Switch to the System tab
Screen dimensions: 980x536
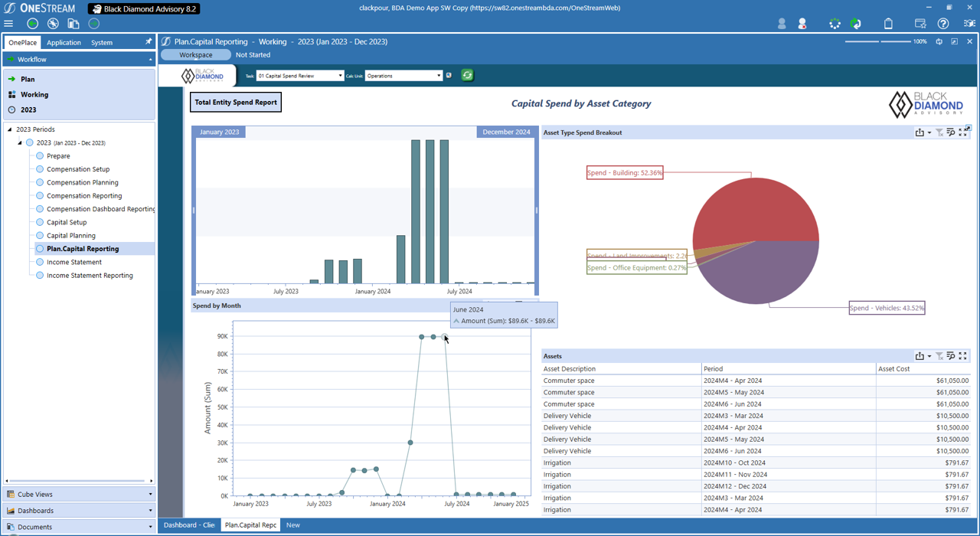pyautogui.click(x=102, y=43)
